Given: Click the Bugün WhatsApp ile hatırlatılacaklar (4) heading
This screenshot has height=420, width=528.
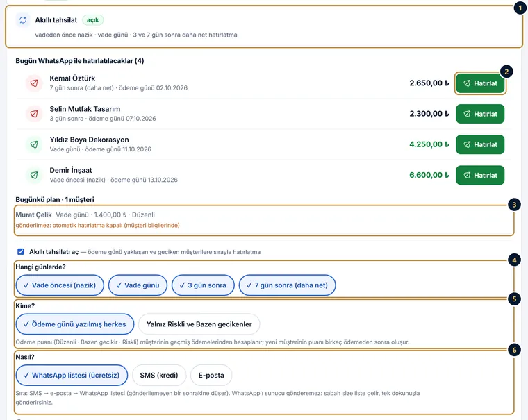Looking at the screenshot, I should 80,61.
